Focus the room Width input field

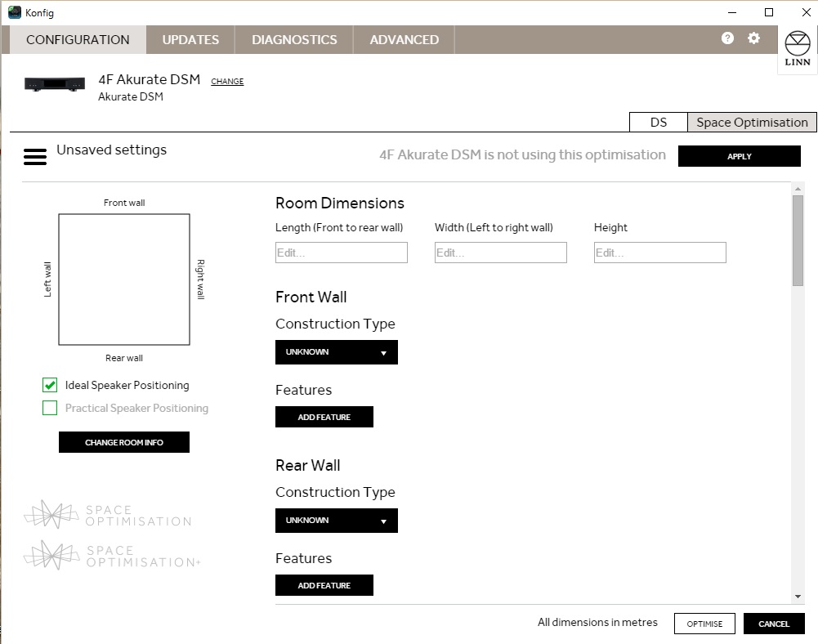pyautogui.click(x=501, y=253)
